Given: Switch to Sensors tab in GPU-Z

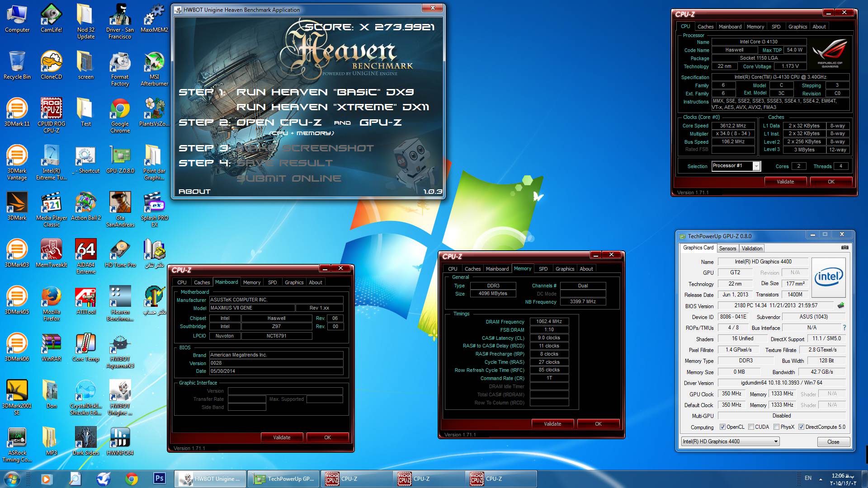Looking at the screenshot, I should [x=727, y=248].
